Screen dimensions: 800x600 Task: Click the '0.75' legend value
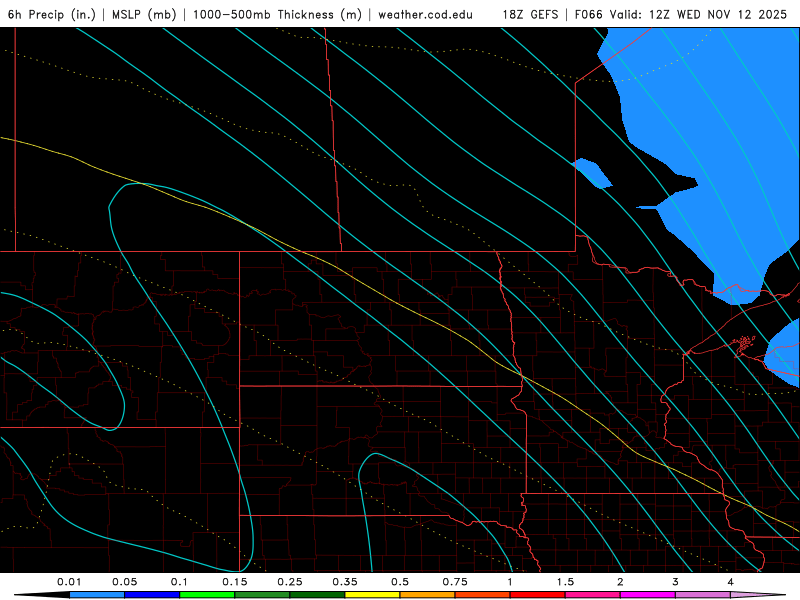click(455, 582)
